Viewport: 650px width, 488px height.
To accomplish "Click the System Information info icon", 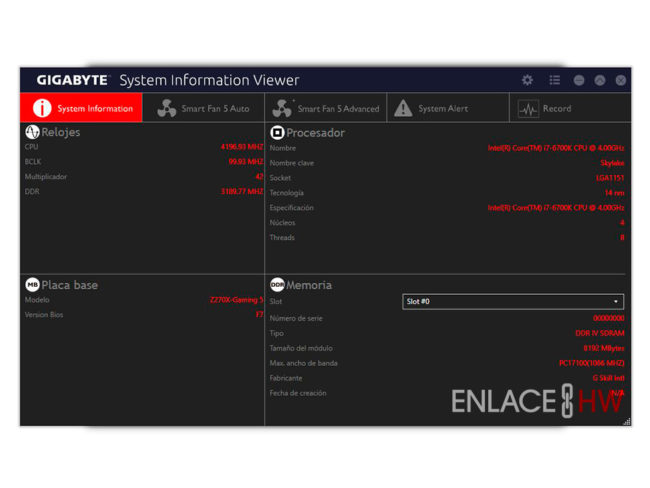I will (42, 108).
